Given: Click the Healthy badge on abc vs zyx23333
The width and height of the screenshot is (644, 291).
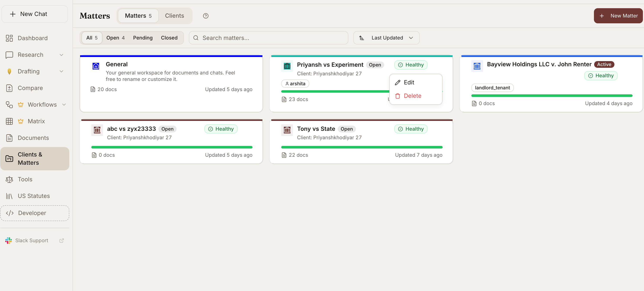Looking at the screenshot, I should coord(221,129).
